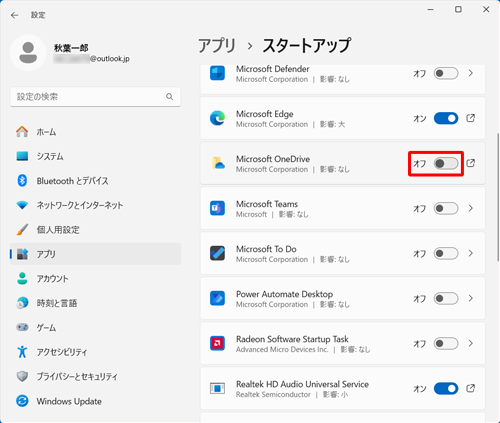Open Realtek HD Audio external link icon
Viewport: 500px width, 423px height.
coord(470,388)
